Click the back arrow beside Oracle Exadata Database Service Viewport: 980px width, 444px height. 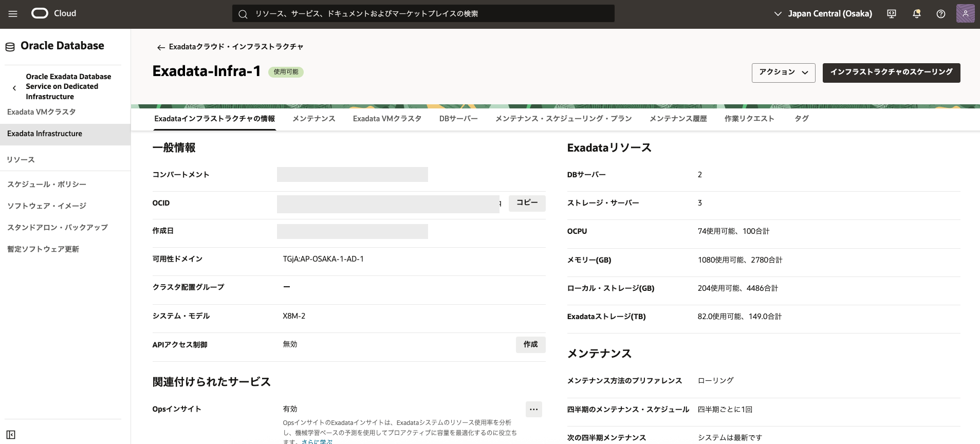(14, 88)
